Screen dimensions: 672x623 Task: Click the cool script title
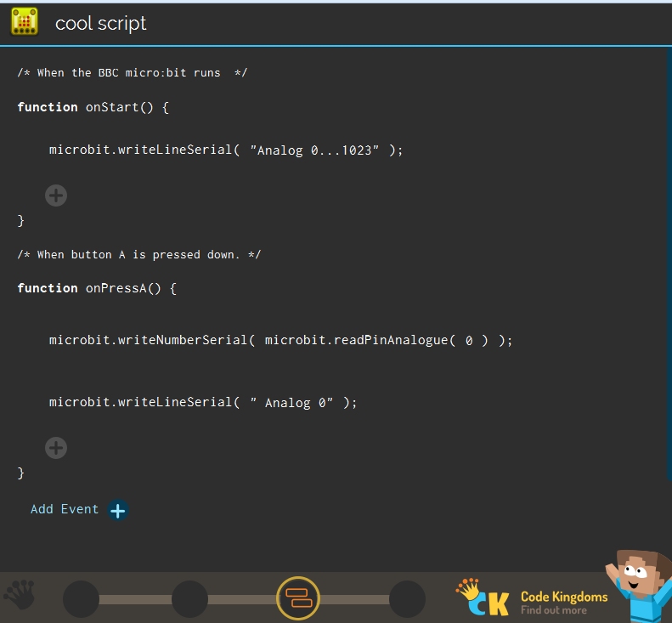click(x=101, y=24)
